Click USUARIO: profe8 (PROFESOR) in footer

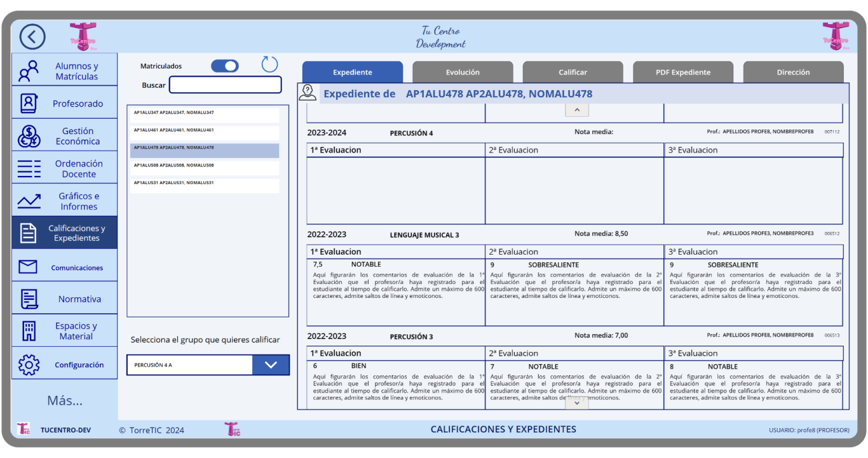[x=809, y=430]
